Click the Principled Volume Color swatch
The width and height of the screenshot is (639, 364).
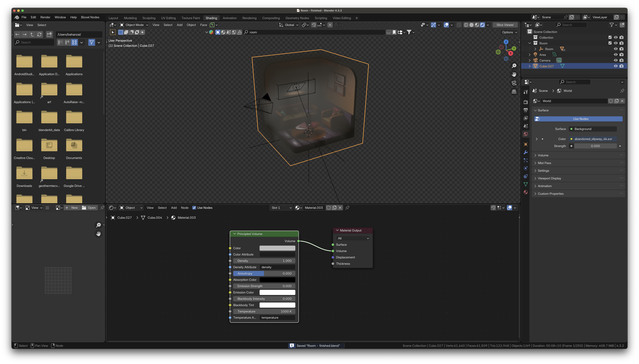point(277,248)
